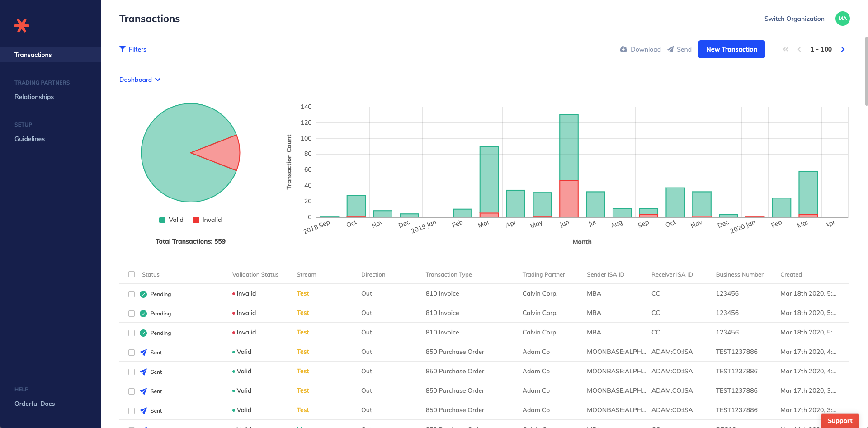Check the third Sent row checkbox
This screenshot has height=428, width=868.
click(132, 391)
